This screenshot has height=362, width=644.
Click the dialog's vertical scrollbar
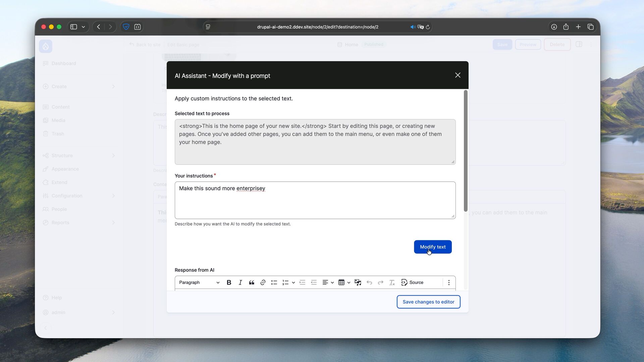point(466,151)
